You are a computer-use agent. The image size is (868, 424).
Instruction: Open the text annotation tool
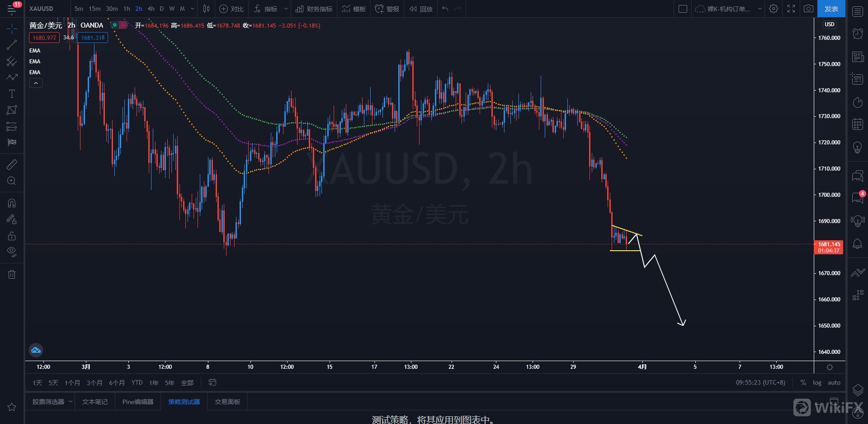[x=12, y=94]
